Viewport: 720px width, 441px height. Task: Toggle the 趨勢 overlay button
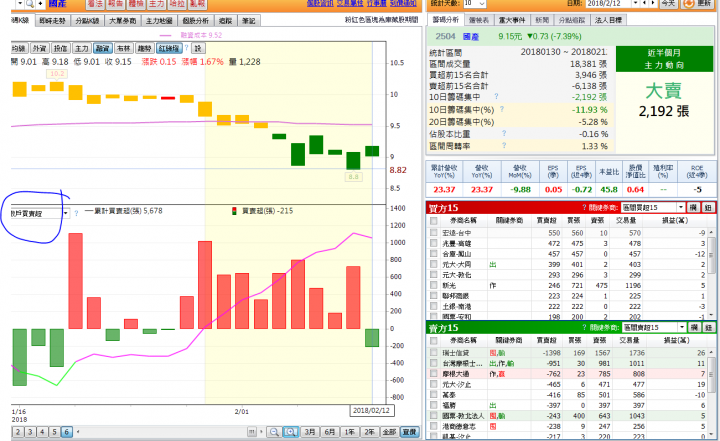click(145, 48)
